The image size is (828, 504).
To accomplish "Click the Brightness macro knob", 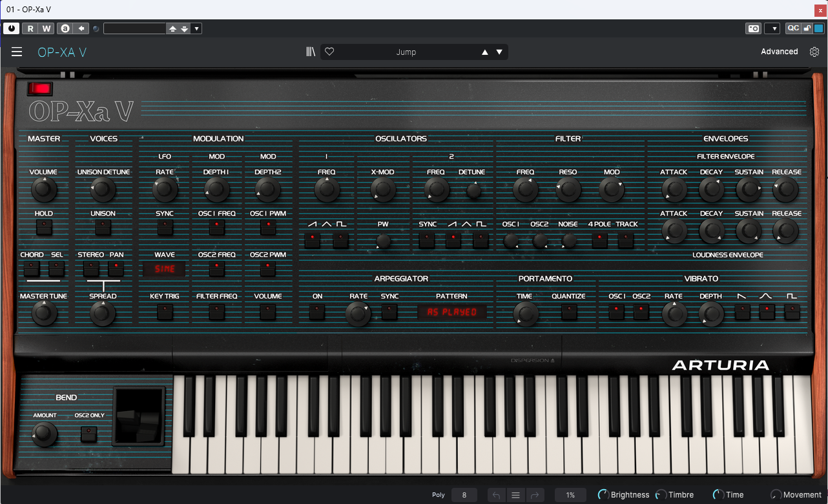I will point(603,495).
